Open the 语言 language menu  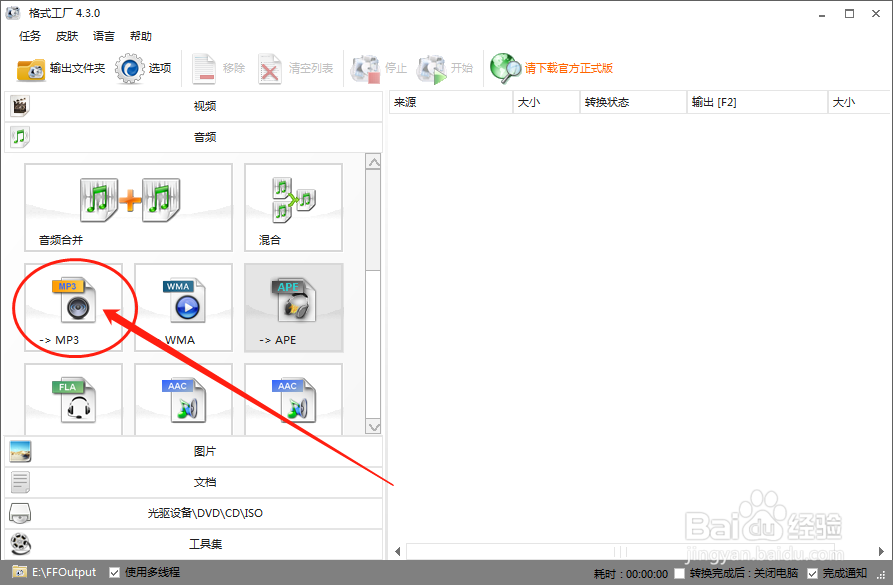pos(103,35)
